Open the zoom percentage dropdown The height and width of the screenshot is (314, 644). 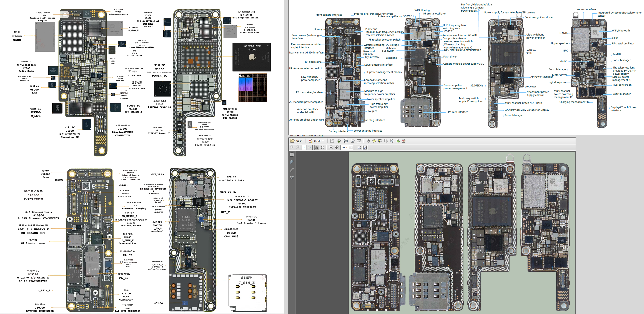(x=351, y=147)
